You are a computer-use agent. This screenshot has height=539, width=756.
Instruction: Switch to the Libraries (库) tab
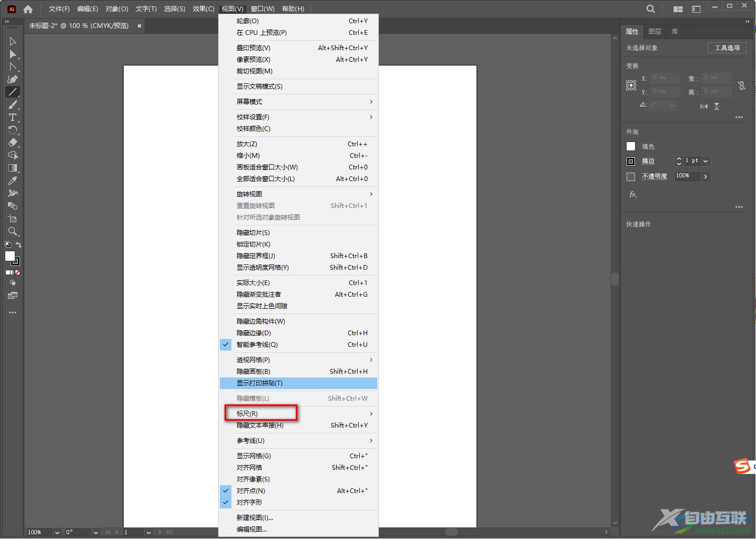(675, 32)
